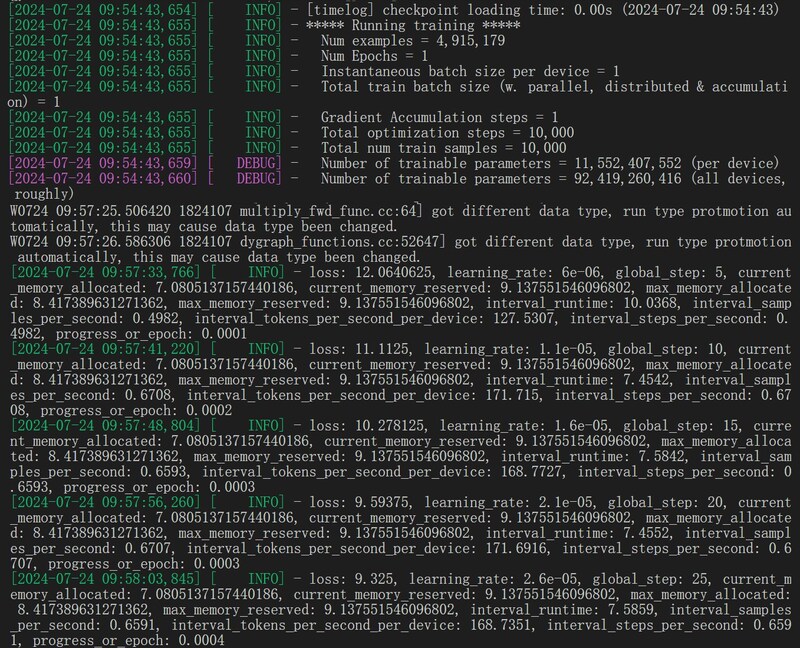This screenshot has width=800, height=648.
Task: Click the first purple DEBUG level tag
Action: (260, 163)
